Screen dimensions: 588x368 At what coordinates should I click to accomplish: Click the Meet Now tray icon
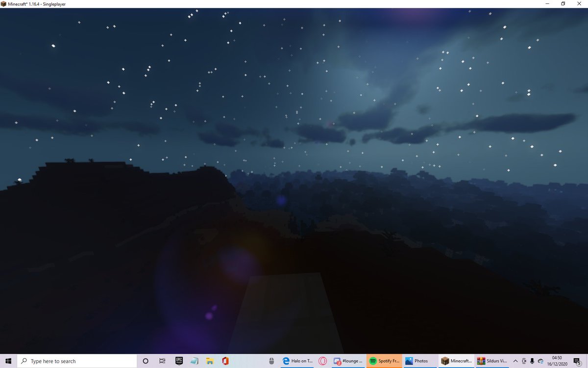point(524,361)
